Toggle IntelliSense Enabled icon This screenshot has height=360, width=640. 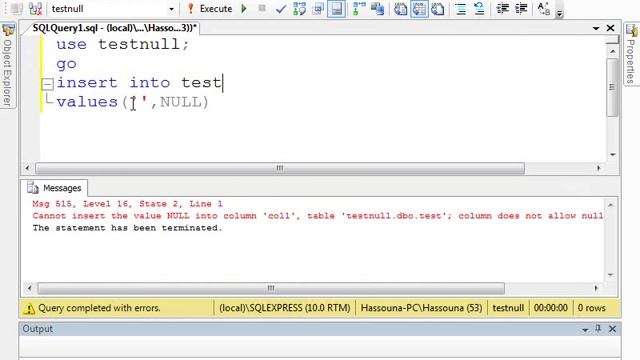click(336, 9)
